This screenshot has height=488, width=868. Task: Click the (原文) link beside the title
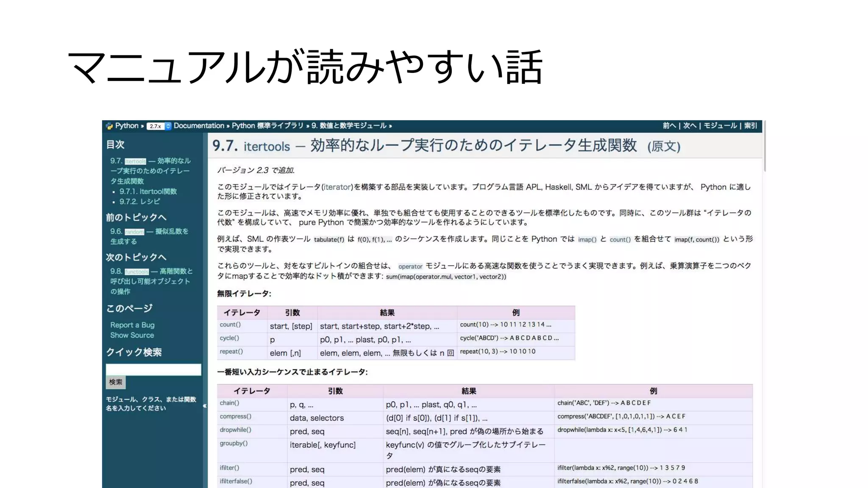(x=664, y=147)
